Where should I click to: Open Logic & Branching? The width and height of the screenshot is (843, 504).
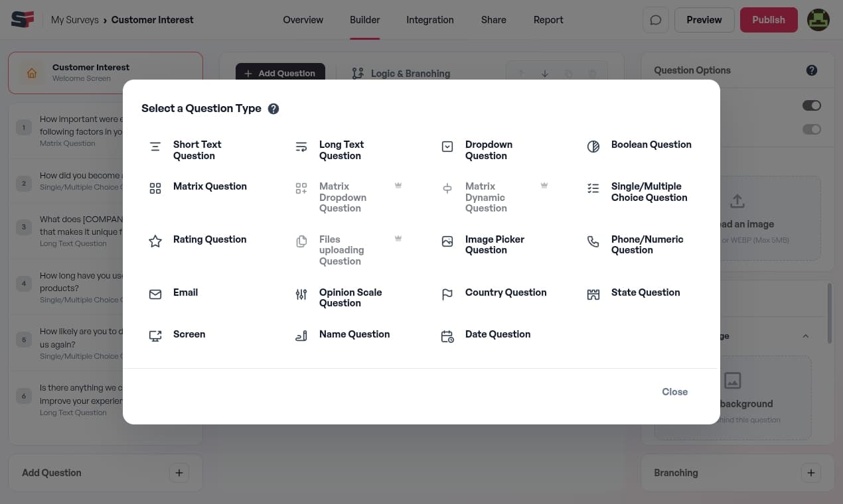[x=401, y=74]
